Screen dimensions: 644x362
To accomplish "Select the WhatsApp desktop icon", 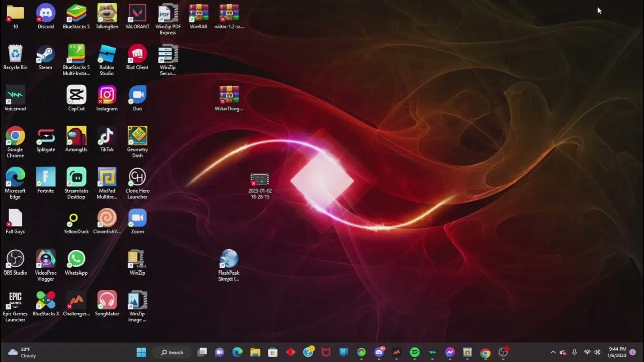I will [76, 262].
